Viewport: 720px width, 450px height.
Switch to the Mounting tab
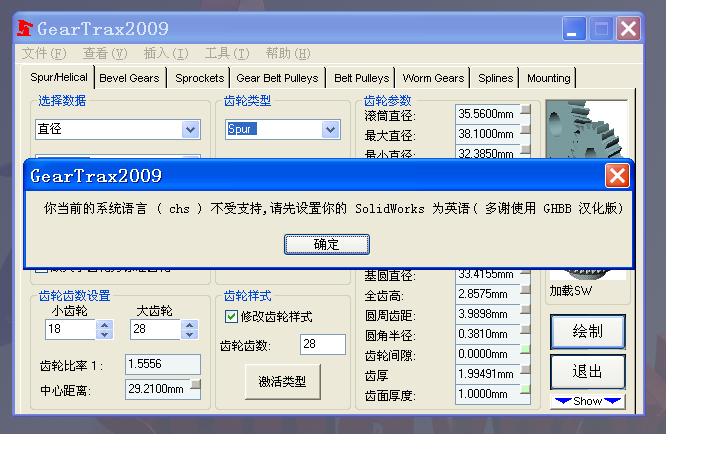[x=548, y=78]
